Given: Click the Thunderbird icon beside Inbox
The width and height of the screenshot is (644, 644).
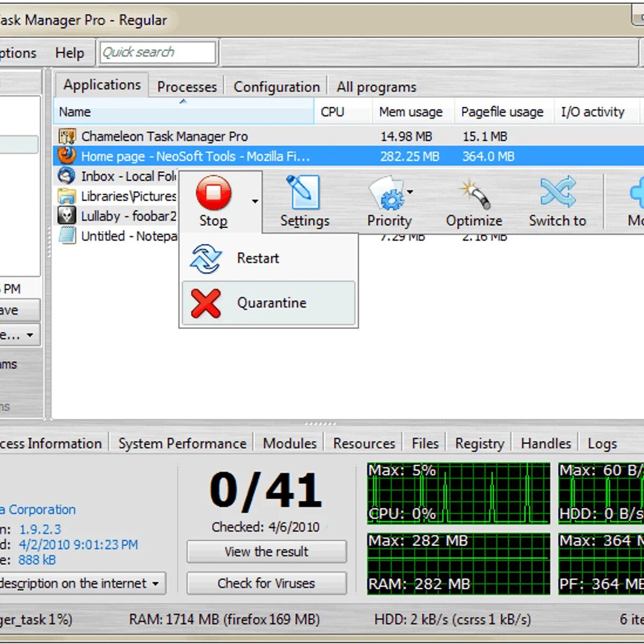Looking at the screenshot, I should pos(67,176).
